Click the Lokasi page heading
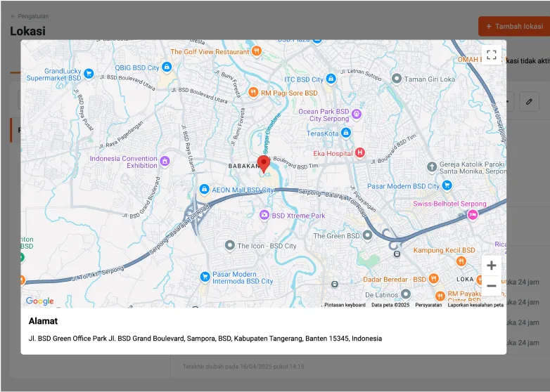550x392 pixels. click(27, 31)
